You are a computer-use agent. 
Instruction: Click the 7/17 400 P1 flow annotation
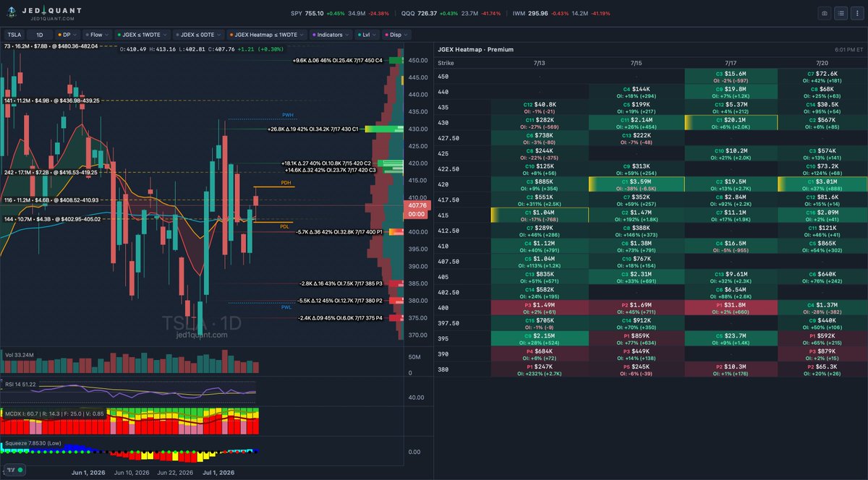click(339, 232)
